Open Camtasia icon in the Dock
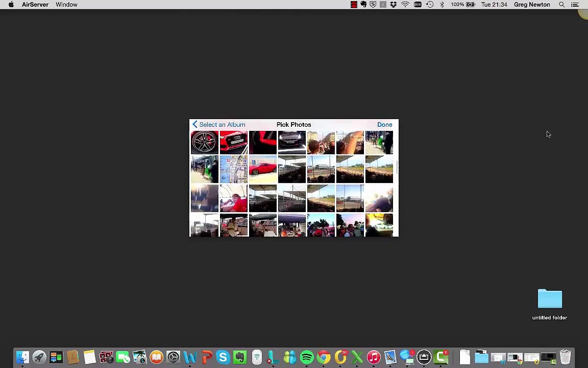588x368 pixels. click(x=440, y=357)
